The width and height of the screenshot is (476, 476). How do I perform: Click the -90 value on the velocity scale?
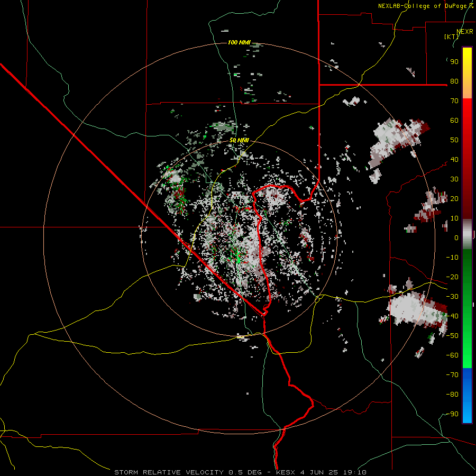[452, 414]
